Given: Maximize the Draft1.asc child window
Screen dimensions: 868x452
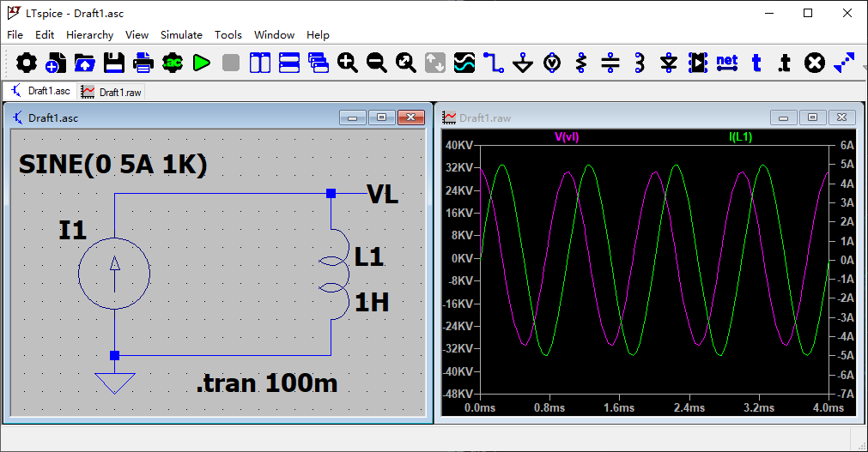Looking at the screenshot, I should point(381,118).
